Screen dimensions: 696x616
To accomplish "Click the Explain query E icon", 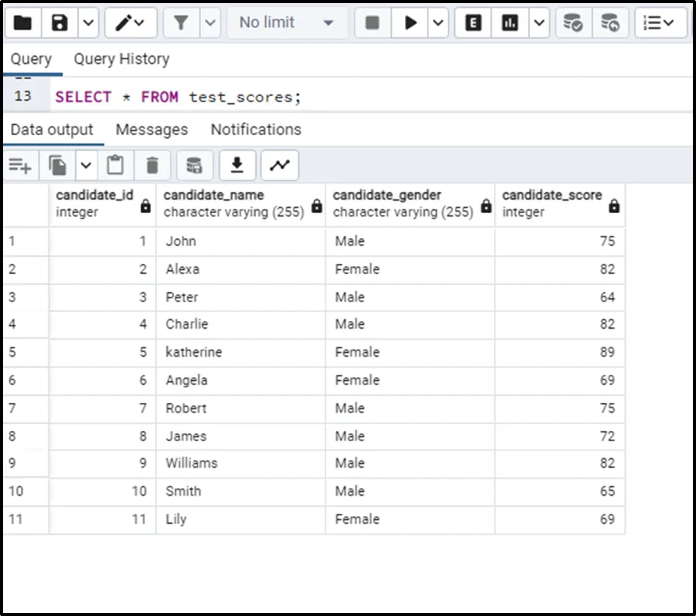I will click(x=473, y=23).
